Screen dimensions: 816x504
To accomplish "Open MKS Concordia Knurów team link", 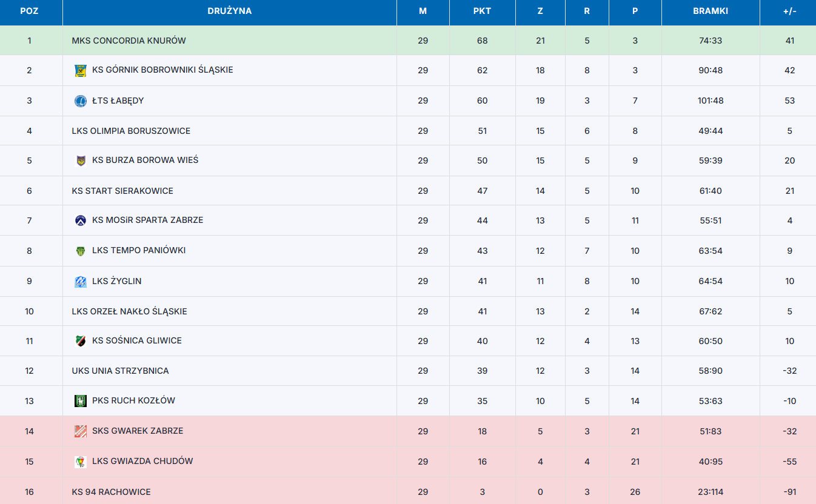I will 129,41.
